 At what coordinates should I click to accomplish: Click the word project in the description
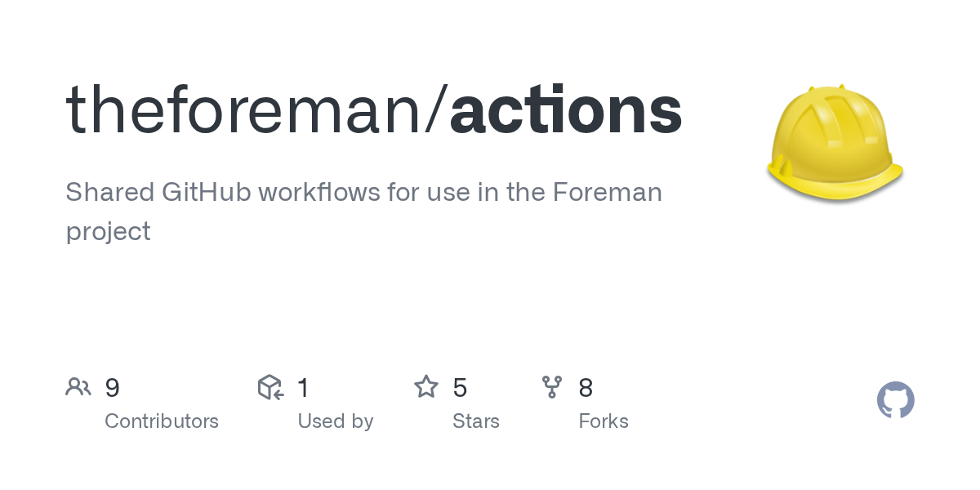pos(108,231)
